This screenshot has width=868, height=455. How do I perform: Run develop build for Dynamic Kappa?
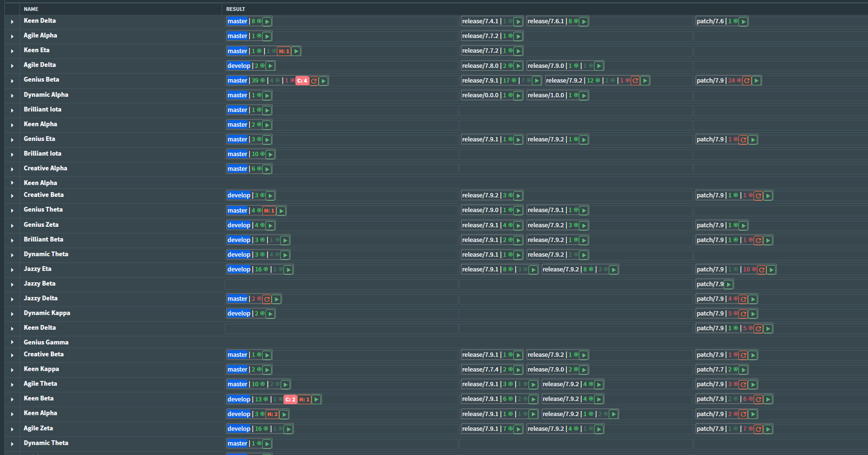pos(270,314)
